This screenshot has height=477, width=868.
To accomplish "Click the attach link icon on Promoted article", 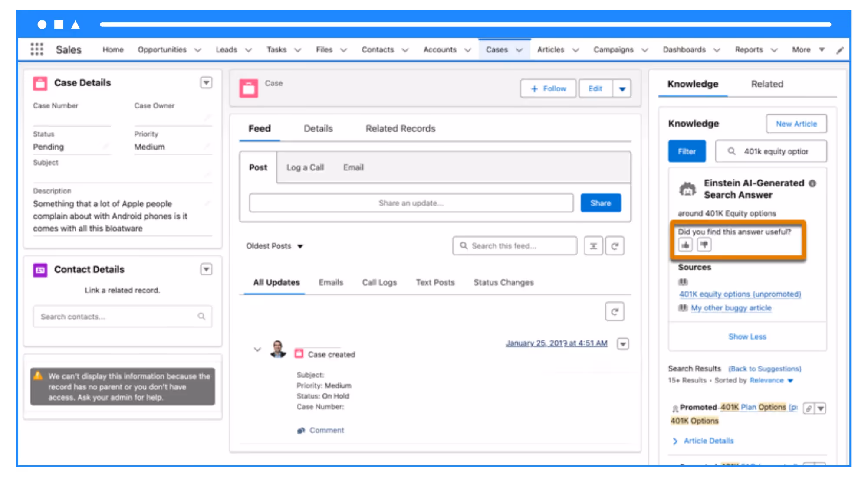I will [809, 408].
